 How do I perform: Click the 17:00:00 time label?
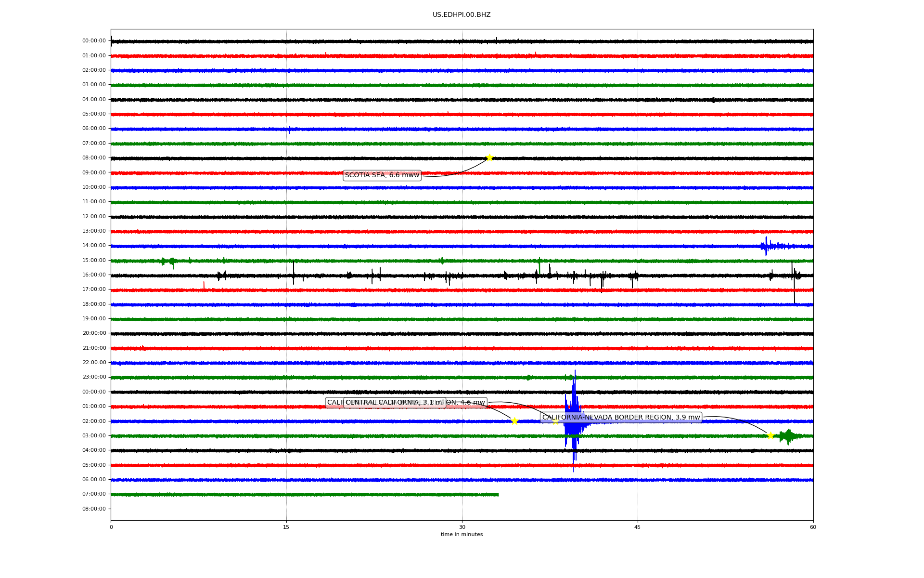94,289
